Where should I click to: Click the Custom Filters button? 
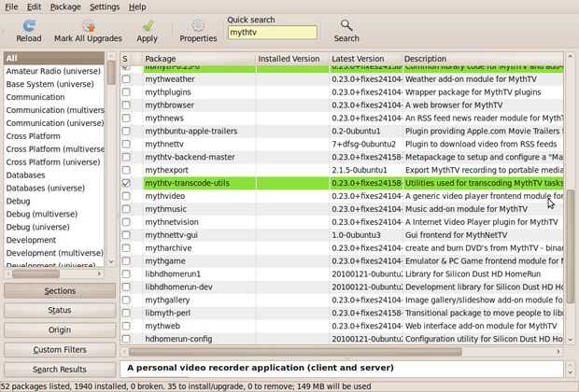[x=60, y=350]
